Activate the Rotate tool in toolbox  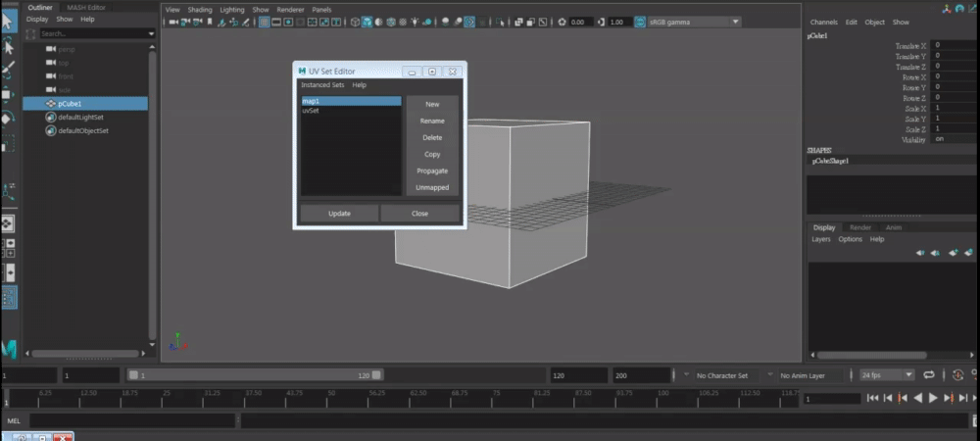point(7,118)
